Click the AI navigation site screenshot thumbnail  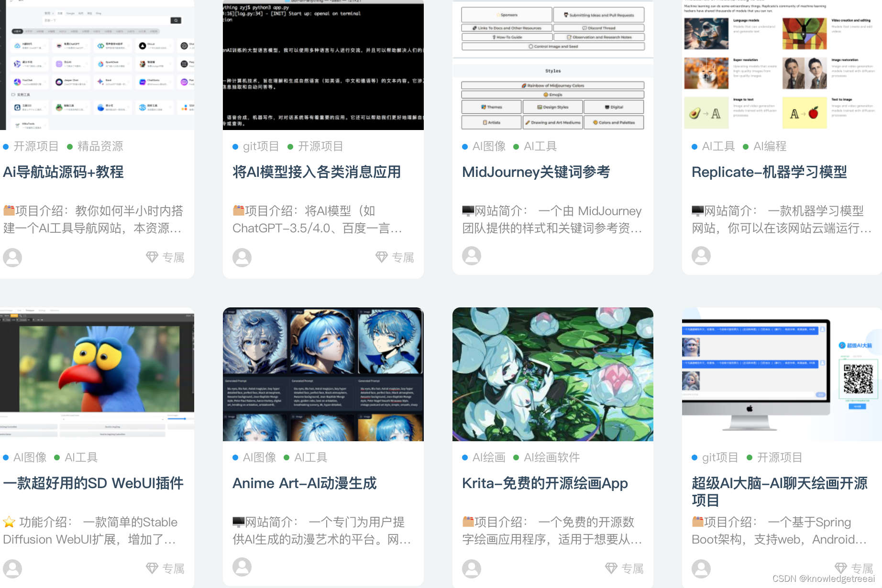coord(97,65)
